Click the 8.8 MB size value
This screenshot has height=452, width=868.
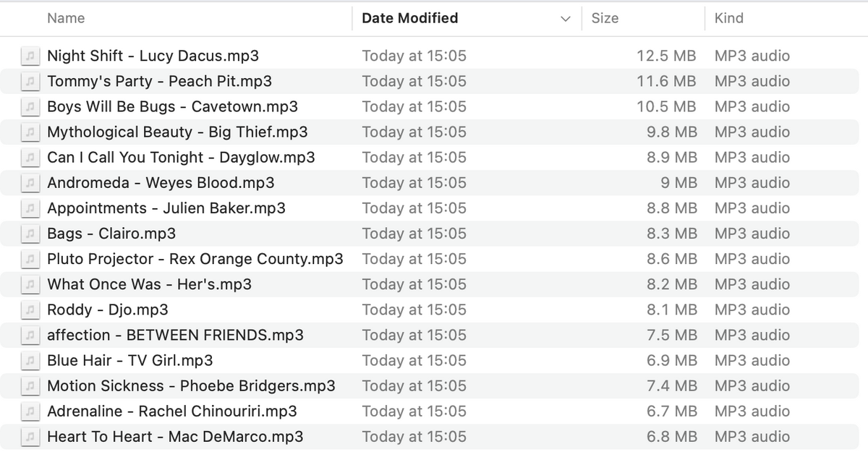point(672,208)
